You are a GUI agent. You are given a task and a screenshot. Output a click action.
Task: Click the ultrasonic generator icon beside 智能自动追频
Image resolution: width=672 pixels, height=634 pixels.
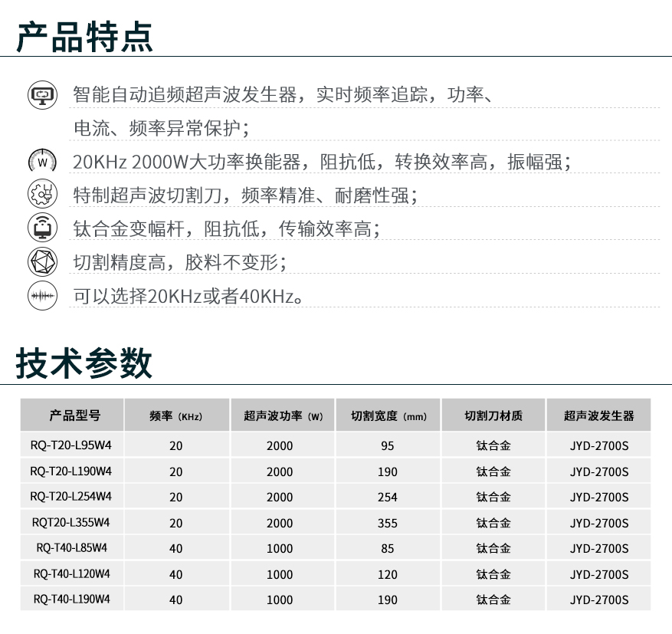(42, 95)
